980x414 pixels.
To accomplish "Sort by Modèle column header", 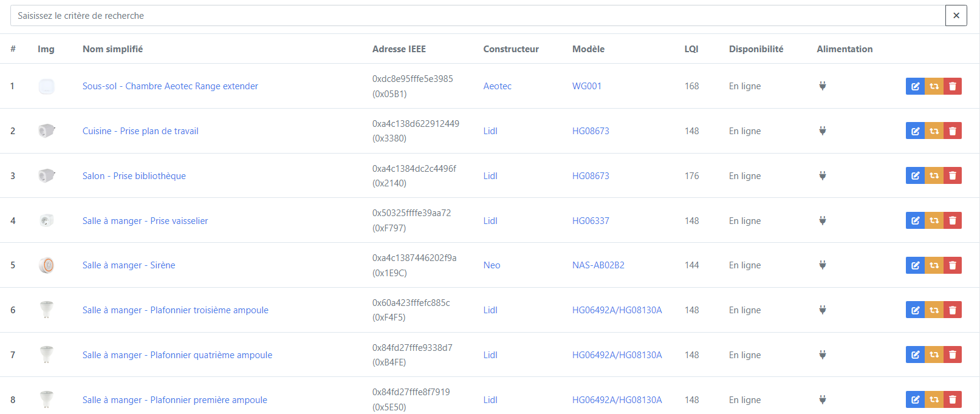I will tap(588, 49).
